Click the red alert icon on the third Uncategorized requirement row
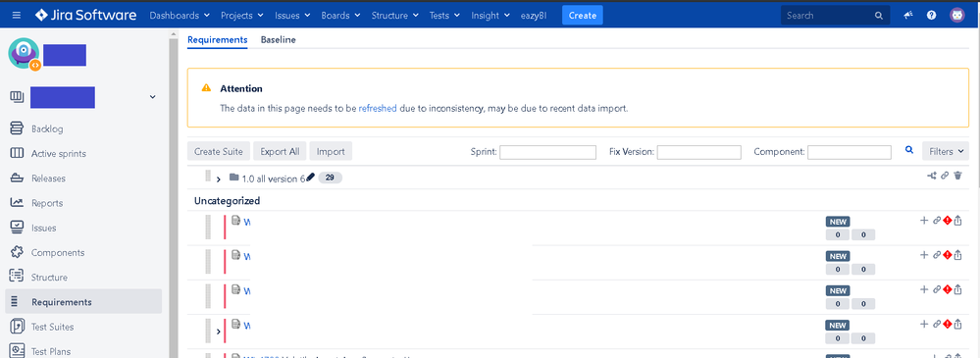980x358 pixels. pyautogui.click(x=947, y=289)
